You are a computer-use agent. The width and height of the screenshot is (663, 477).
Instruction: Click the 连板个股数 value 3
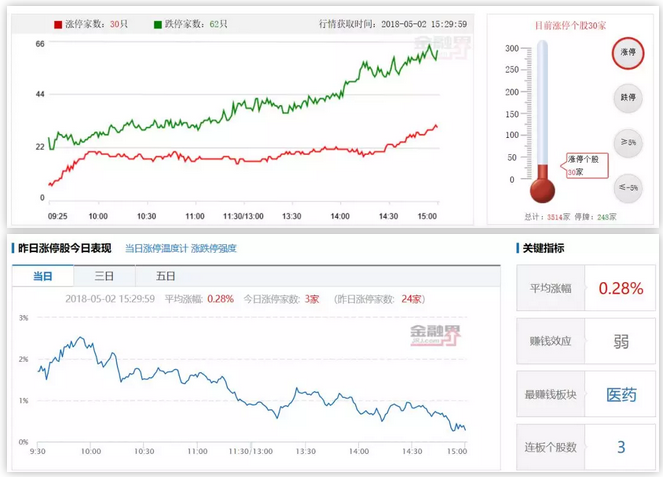[x=621, y=447]
